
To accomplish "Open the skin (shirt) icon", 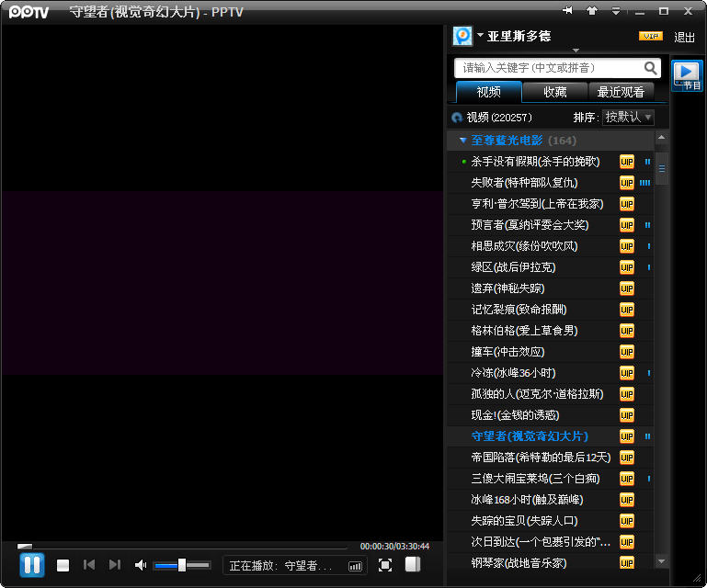I will [x=592, y=11].
